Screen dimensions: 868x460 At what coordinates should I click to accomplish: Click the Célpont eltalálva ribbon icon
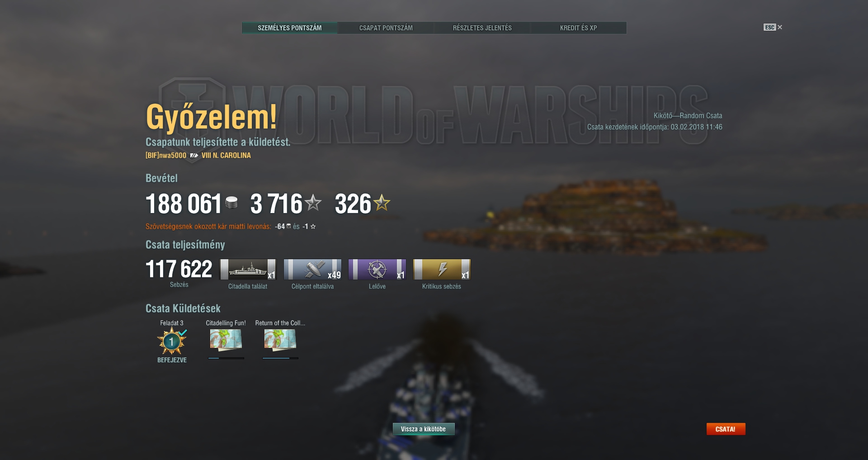(312, 270)
